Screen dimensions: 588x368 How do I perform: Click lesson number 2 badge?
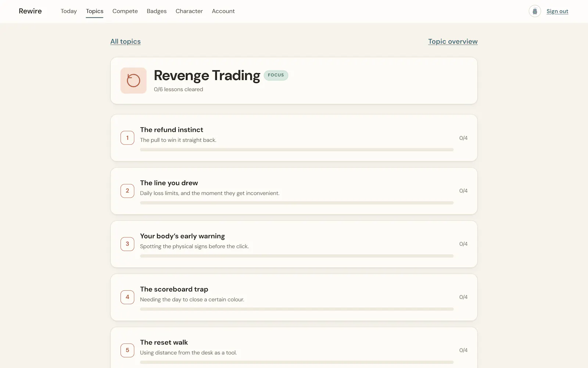128,191
